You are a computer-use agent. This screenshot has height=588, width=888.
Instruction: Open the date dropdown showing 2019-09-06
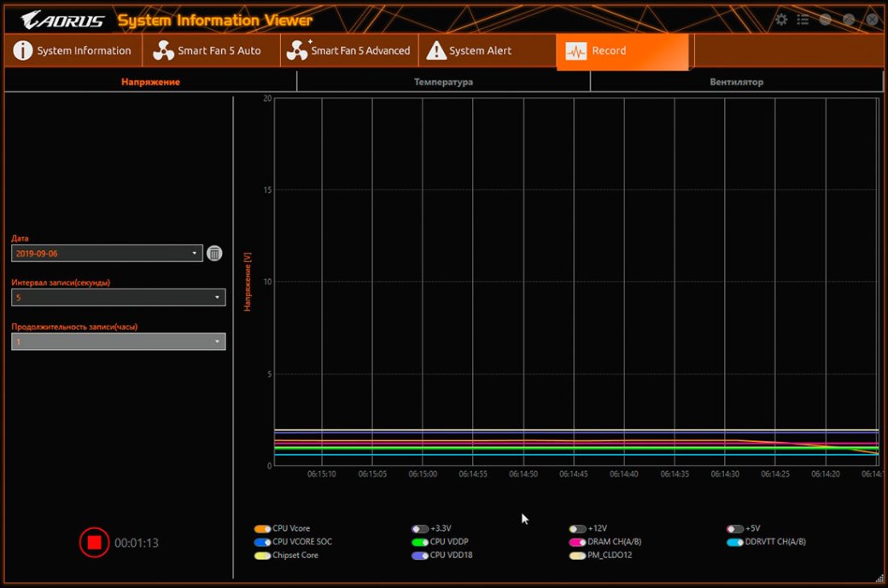107,253
